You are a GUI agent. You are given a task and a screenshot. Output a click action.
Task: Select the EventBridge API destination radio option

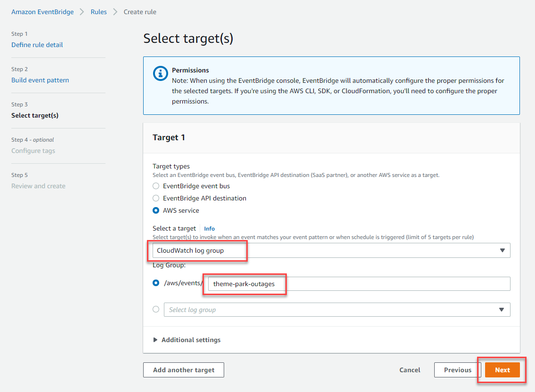click(x=156, y=199)
